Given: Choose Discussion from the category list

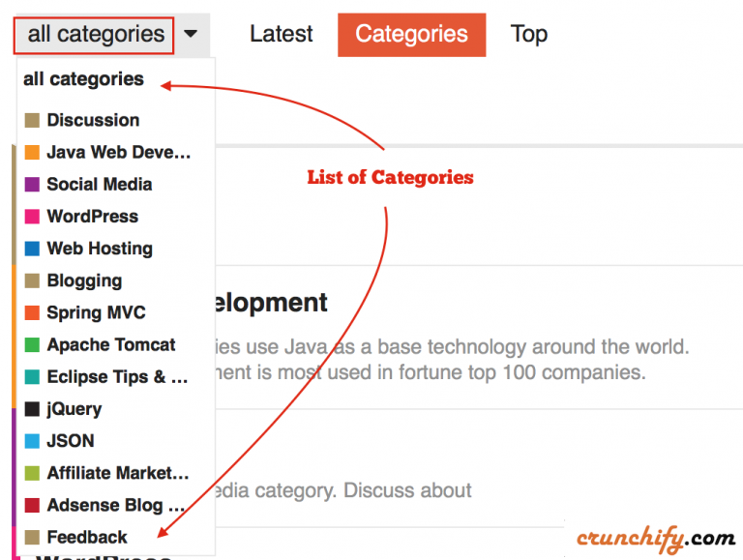Looking at the screenshot, I should [x=93, y=120].
